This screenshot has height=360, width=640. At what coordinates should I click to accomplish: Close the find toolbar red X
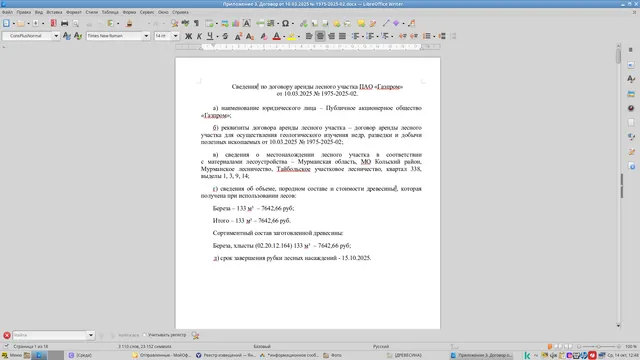[x=7, y=335]
